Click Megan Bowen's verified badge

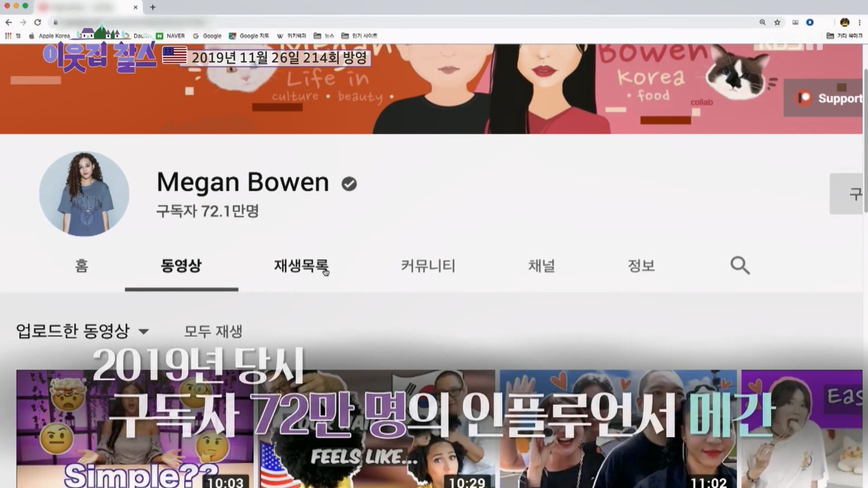coord(349,183)
